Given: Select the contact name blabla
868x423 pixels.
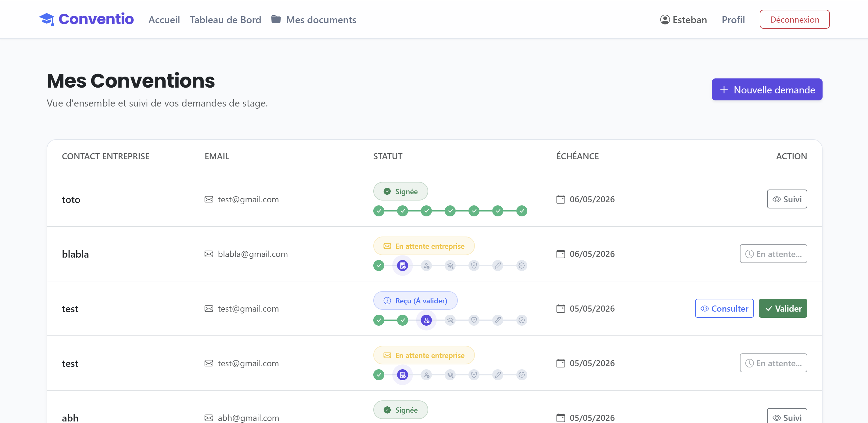Looking at the screenshot, I should (x=75, y=254).
